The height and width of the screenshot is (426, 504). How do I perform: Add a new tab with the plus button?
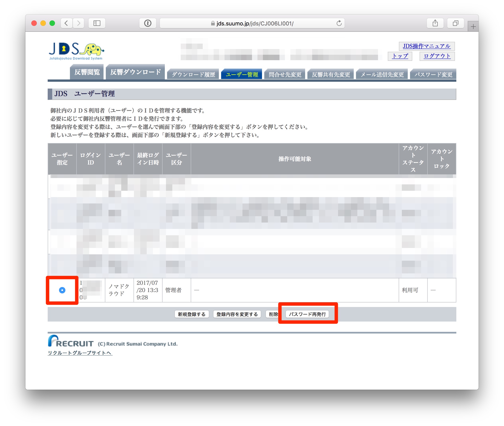coord(473,26)
